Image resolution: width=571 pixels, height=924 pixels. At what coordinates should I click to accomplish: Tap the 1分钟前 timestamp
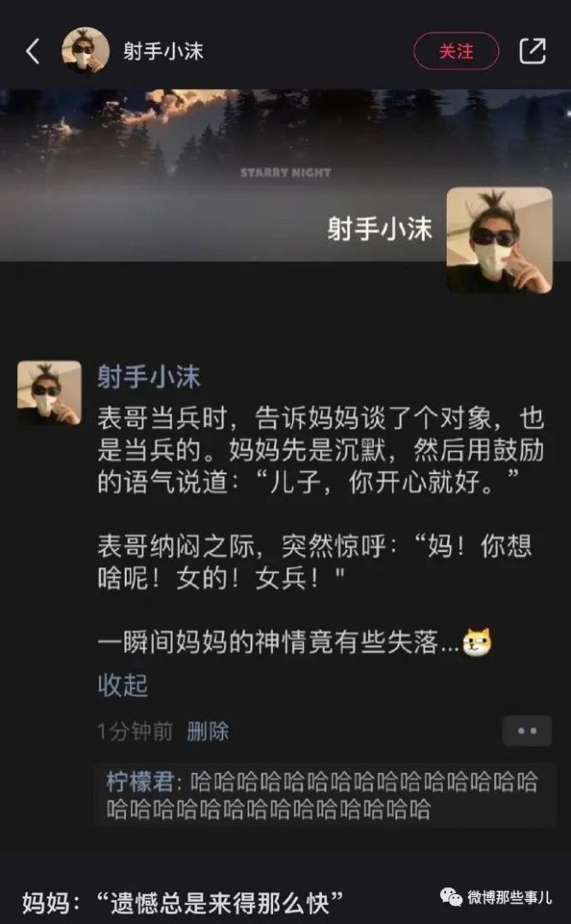click(x=135, y=731)
